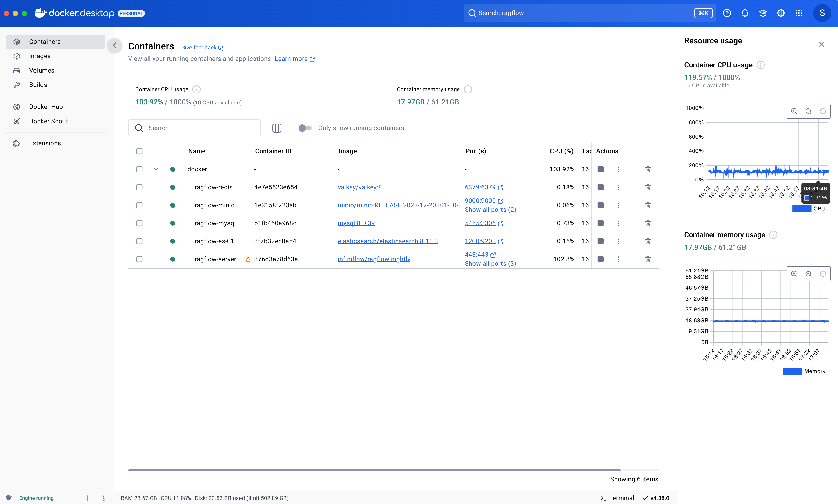Screen dimensions: 838x504
Task: Delete the ragflow-minio container
Action: tap(648, 205)
